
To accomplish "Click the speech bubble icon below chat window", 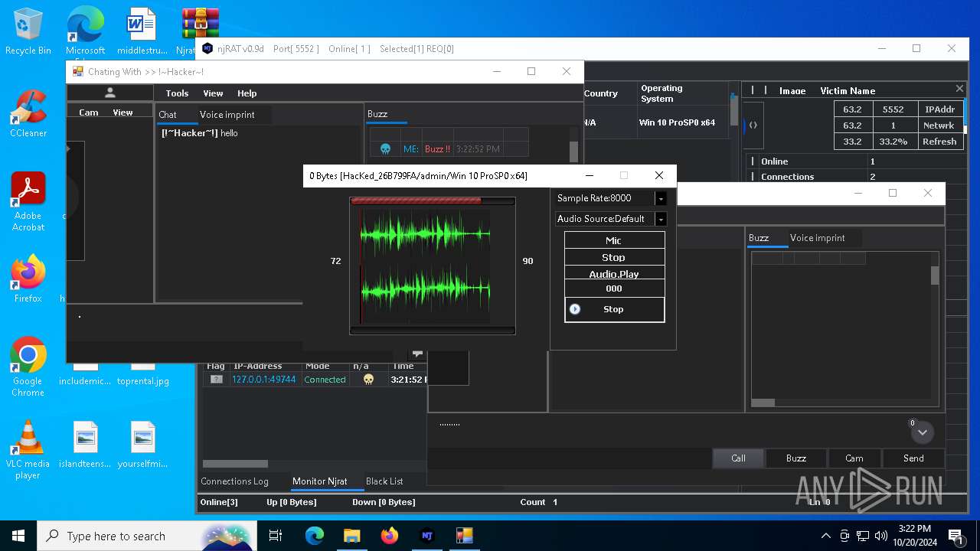I will (417, 353).
